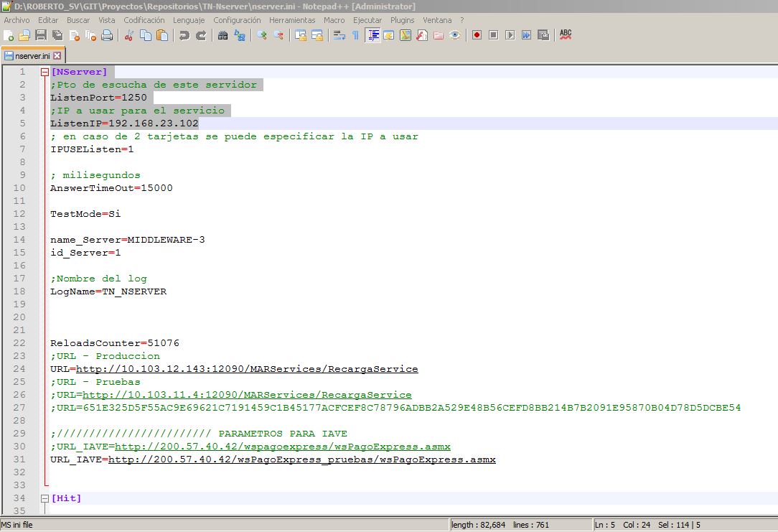The height and width of the screenshot is (532, 778).
Task: Open the Function List icon
Action: (x=422, y=35)
